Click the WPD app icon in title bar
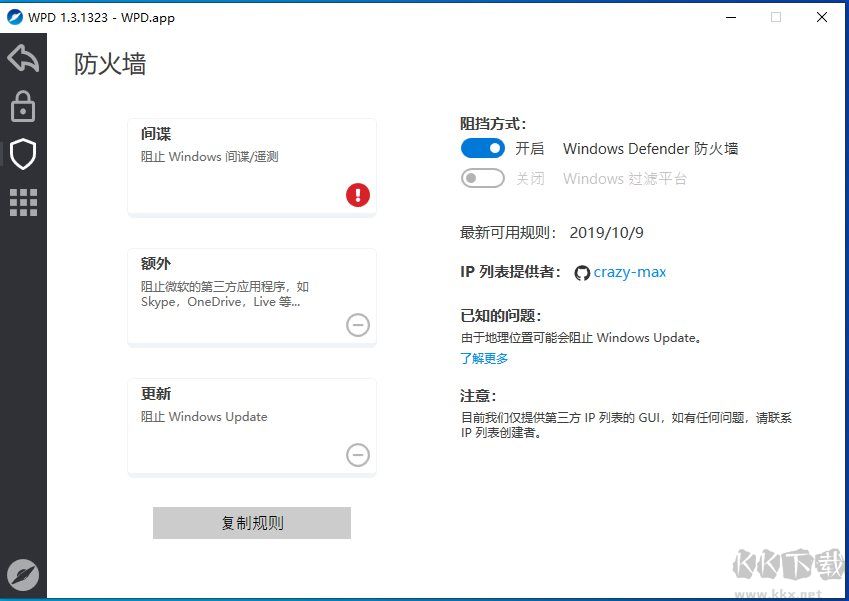 click(15, 17)
